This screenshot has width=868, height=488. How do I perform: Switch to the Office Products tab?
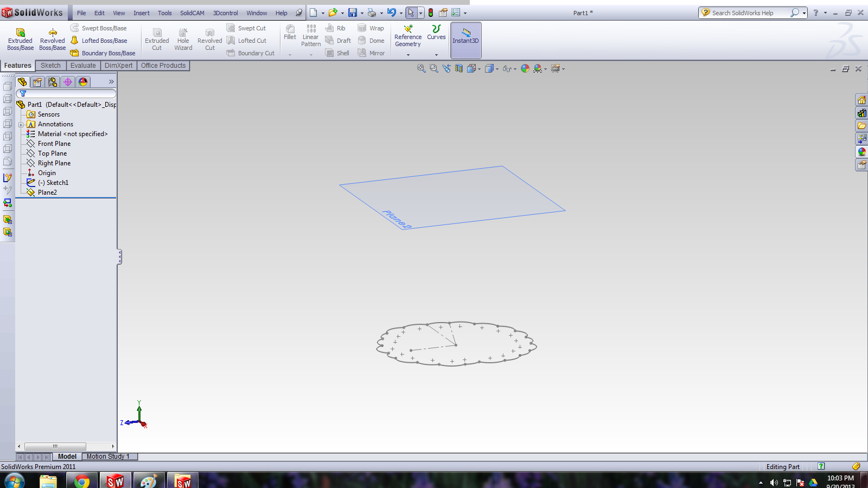click(163, 66)
